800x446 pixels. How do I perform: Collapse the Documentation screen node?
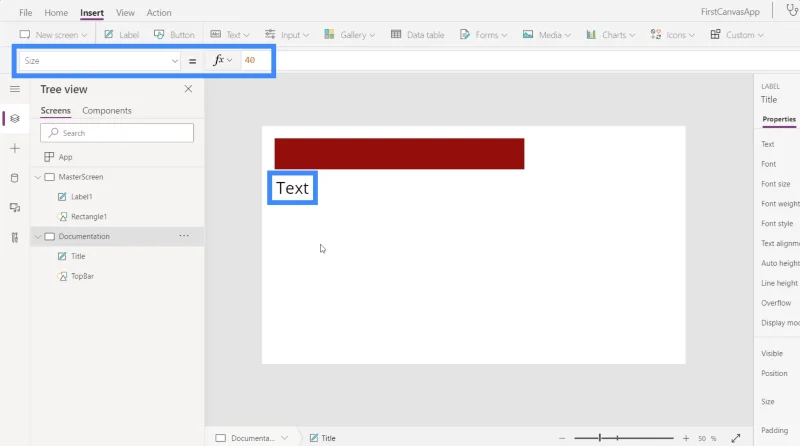(x=38, y=237)
